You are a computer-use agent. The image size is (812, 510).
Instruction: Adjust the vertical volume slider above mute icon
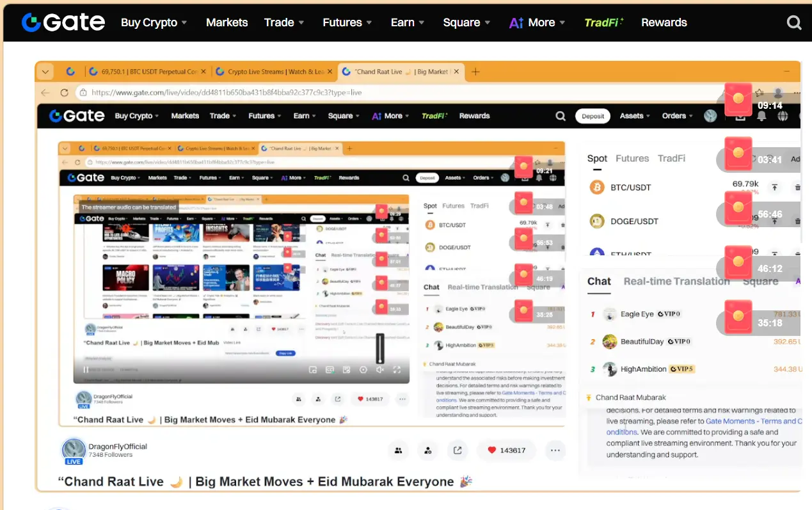380,348
